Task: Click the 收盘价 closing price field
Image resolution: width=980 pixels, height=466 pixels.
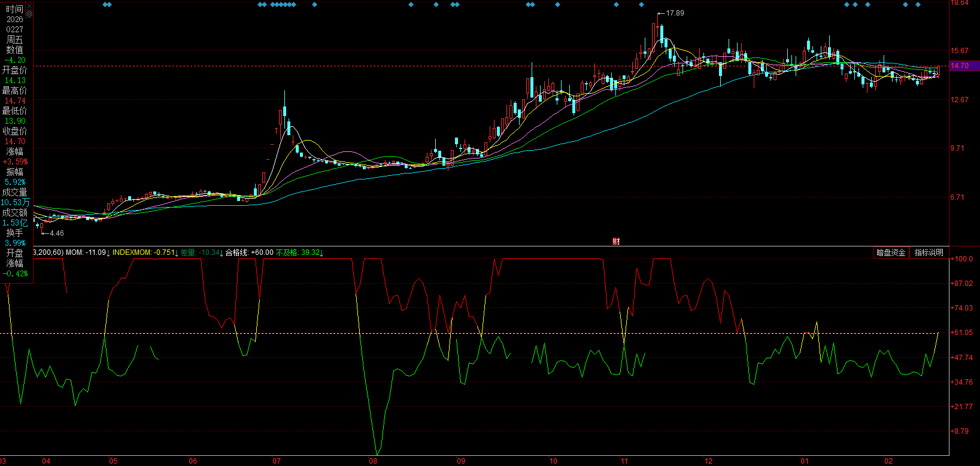Action: tap(15, 131)
